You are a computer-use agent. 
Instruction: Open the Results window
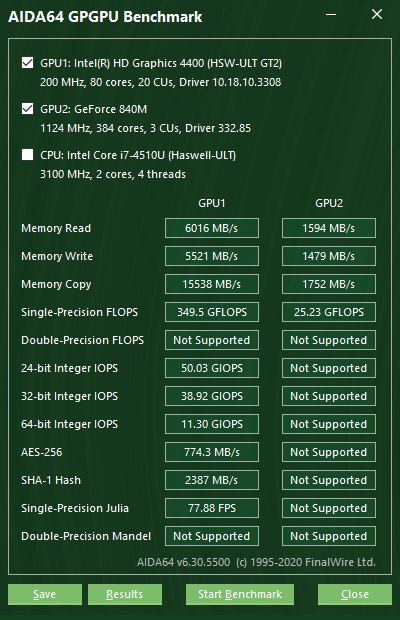click(125, 594)
